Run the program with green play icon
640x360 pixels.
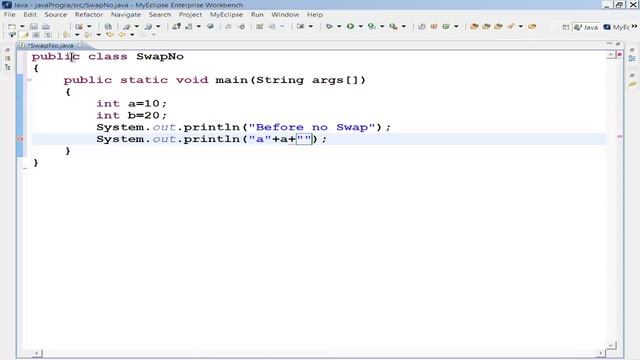(350, 26)
